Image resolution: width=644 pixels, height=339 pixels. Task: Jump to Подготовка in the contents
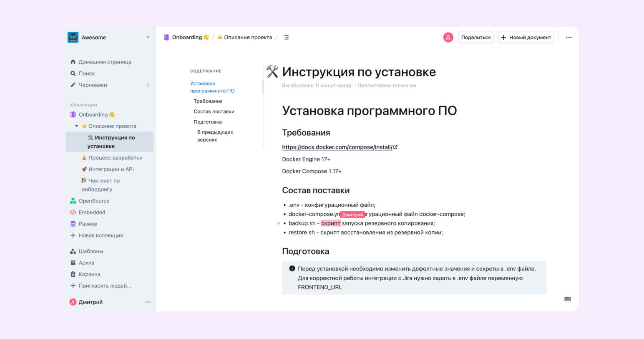point(208,122)
